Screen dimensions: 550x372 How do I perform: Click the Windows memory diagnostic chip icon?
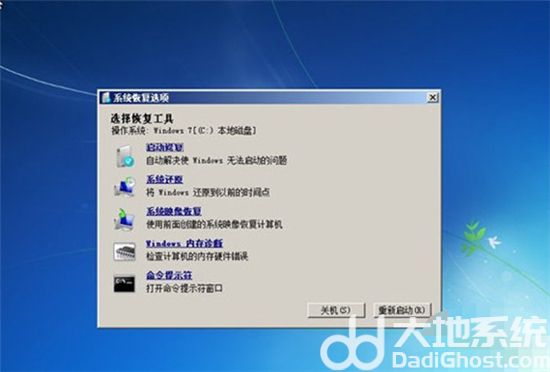click(125, 251)
